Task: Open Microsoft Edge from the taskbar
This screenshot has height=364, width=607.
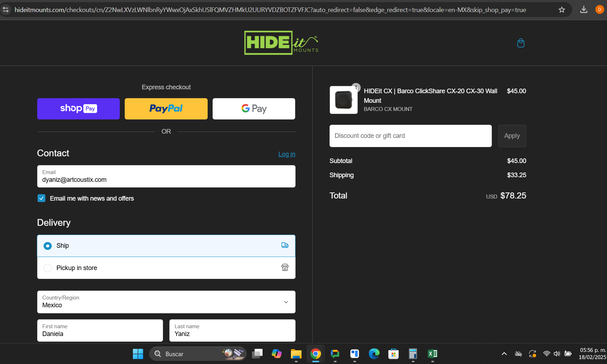Action: (x=374, y=354)
